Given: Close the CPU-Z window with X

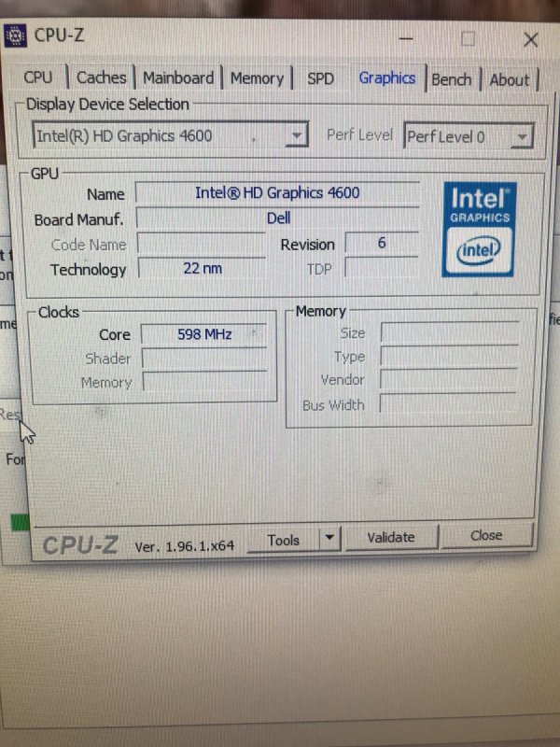Looking at the screenshot, I should point(530,39).
